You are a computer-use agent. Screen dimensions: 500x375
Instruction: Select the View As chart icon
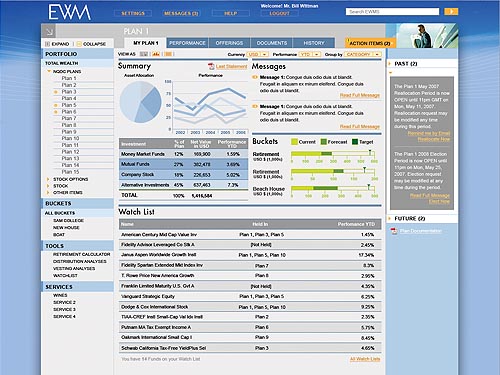(x=156, y=54)
